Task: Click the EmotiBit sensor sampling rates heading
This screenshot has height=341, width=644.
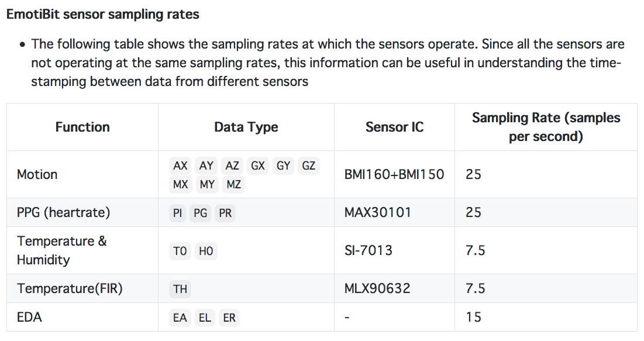Action: point(103,15)
